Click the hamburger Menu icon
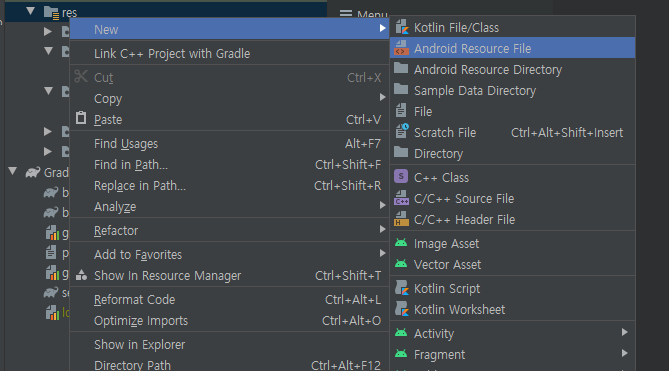Viewport: 669px width, 371px height. point(346,13)
